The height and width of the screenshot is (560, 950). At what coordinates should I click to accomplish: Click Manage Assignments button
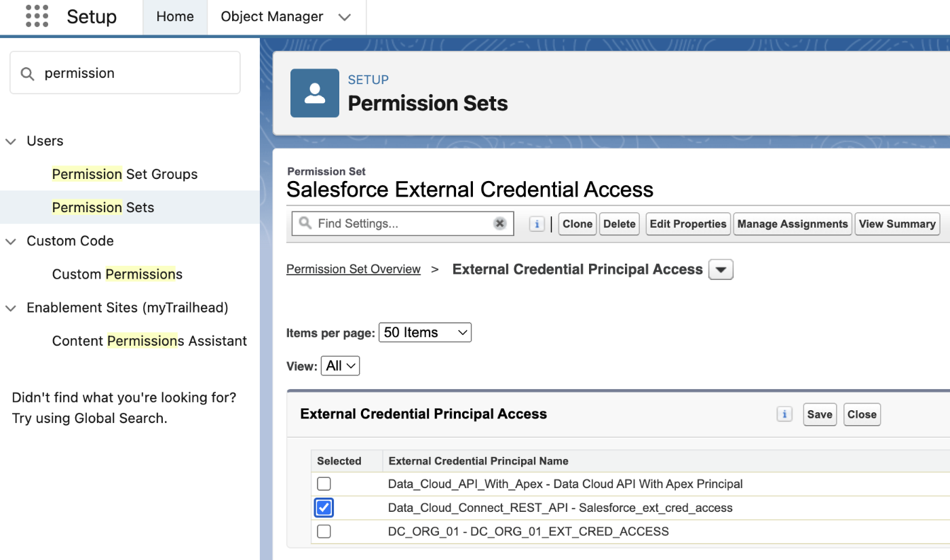click(793, 224)
